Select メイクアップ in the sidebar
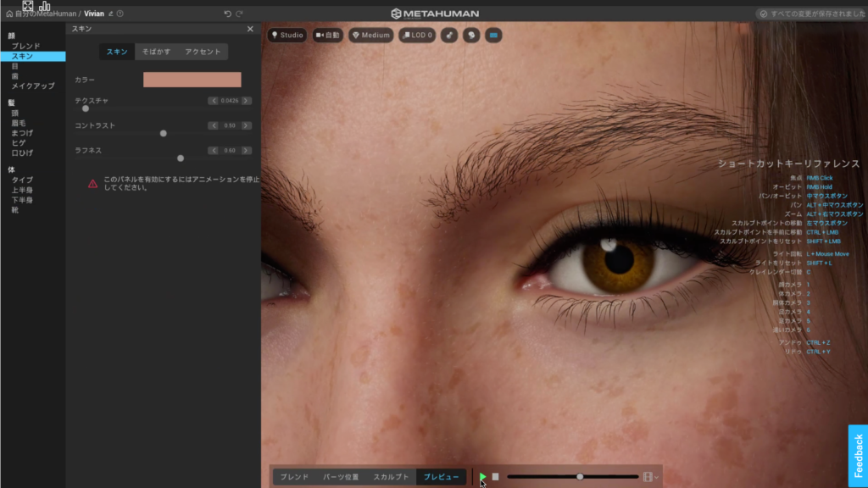 (x=33, y=86)
